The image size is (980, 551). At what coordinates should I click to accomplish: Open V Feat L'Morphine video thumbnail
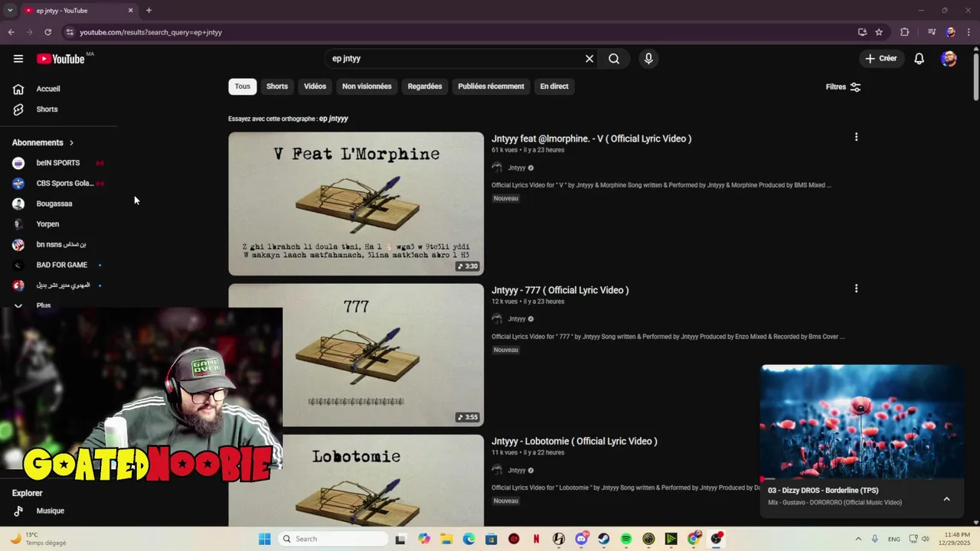[356, 204]
